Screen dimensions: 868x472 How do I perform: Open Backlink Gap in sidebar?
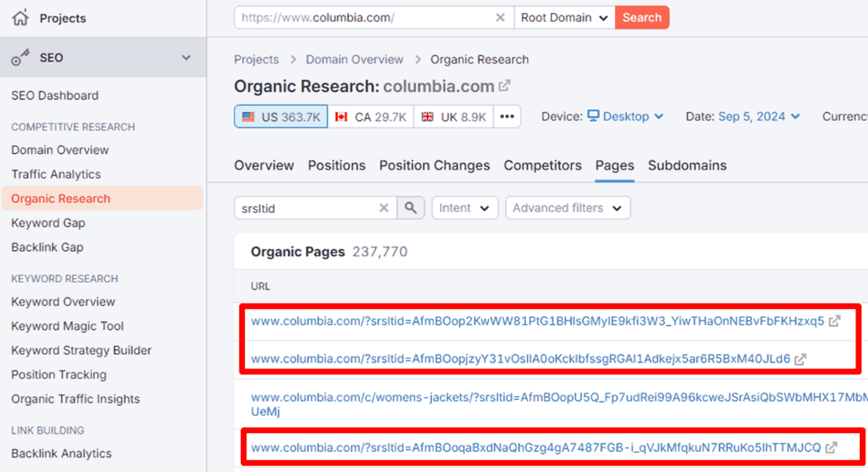[47, 247]
